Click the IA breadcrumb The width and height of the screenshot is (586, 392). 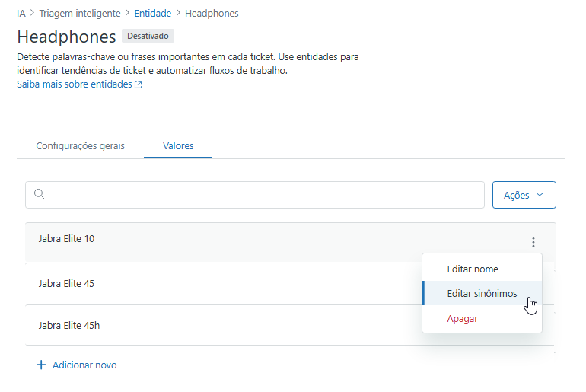tap(21, 14)
